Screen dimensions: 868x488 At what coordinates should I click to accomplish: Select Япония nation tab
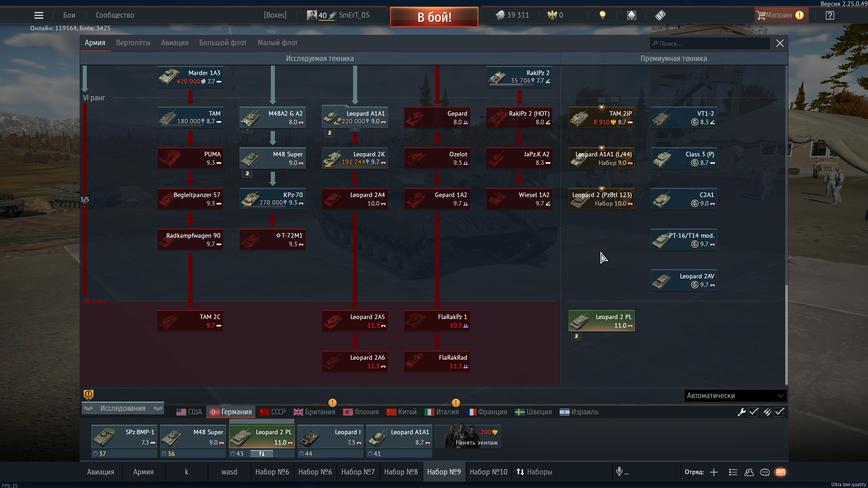(361, 412)
